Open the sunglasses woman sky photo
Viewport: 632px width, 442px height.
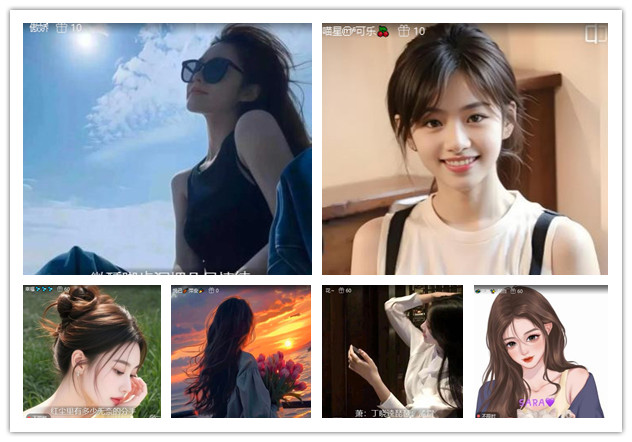tap(167, 150)
